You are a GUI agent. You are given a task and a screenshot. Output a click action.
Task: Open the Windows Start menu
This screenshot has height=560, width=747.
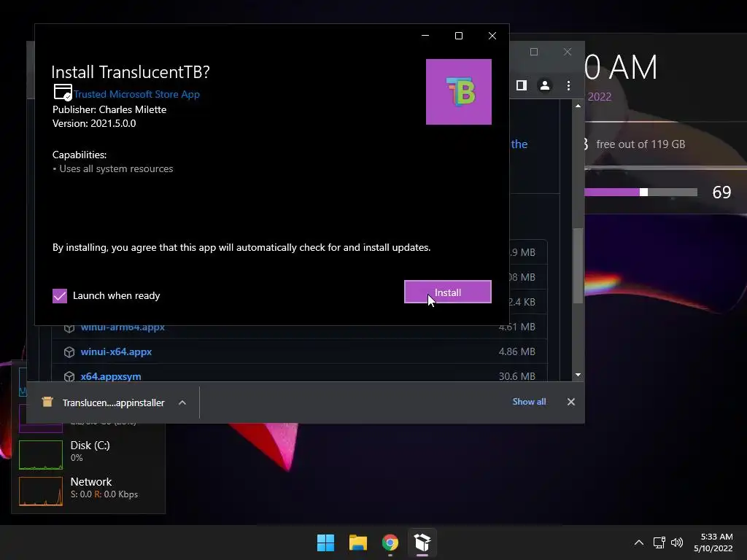326,542
